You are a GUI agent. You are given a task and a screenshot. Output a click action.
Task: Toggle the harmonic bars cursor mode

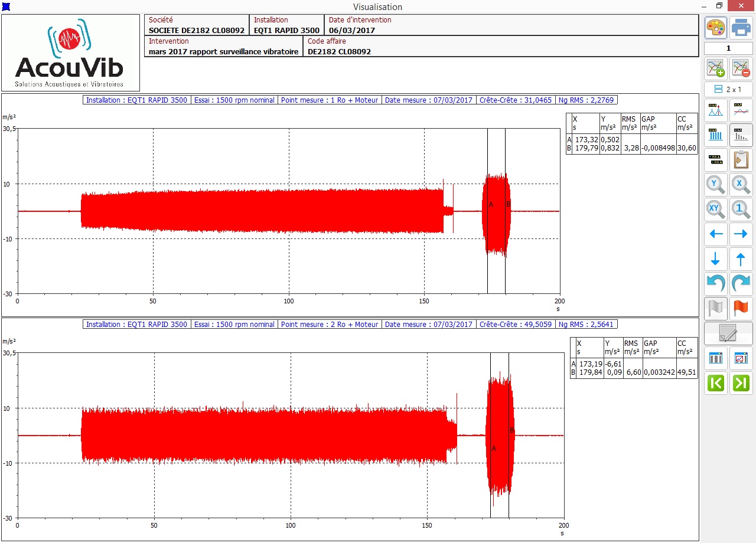click(x=716, y=135)
